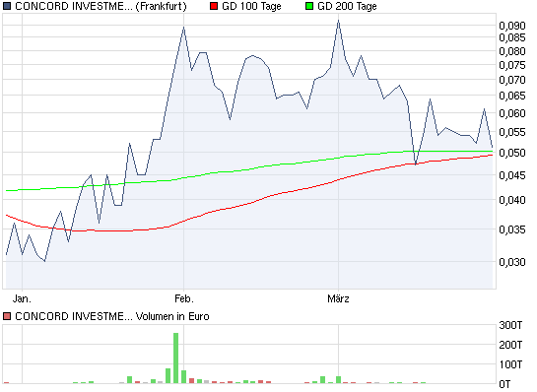The image size is (537, 392).
Task: Click the 0,055 price axis value
Action: click(512, 132)
